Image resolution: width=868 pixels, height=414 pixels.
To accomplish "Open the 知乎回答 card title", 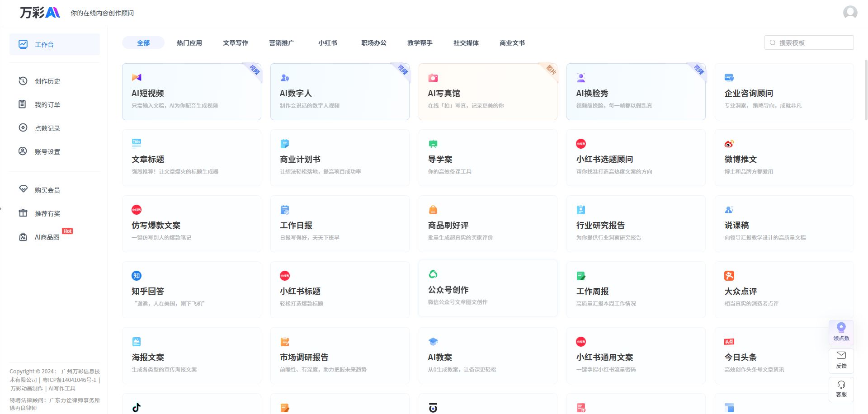I will [x=148, y=291].
